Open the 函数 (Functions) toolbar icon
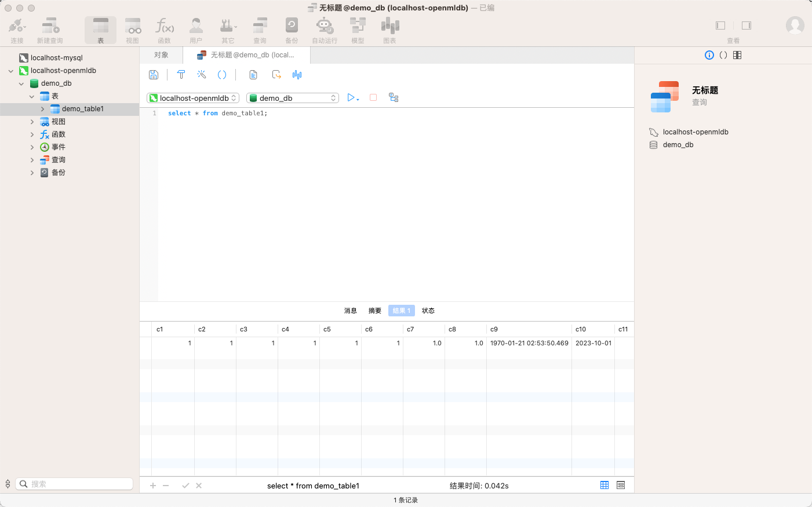The height and width of the screenshot is (507, 812). [x=165, y=30]
